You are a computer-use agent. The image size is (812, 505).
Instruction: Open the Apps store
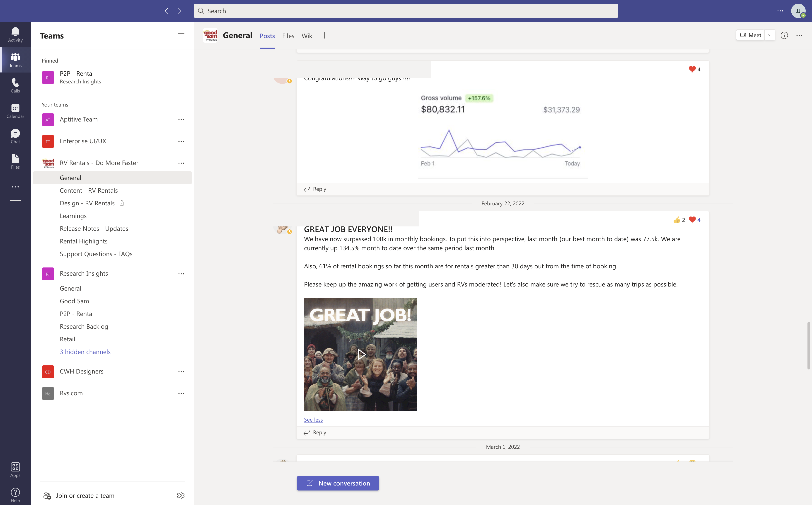(15, 469)
